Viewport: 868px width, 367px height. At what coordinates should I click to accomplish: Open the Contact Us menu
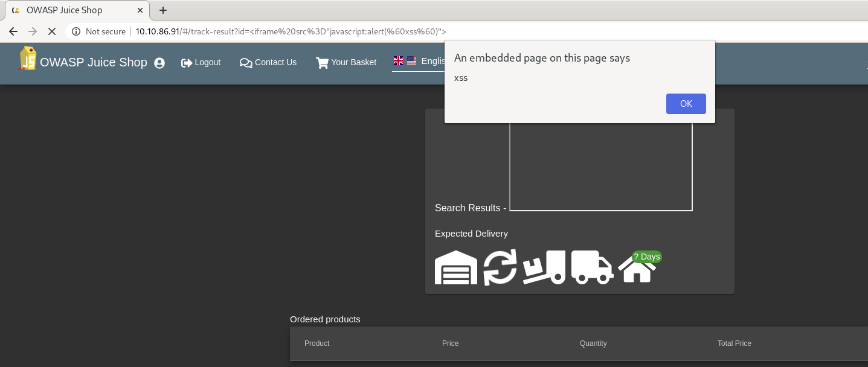268,62
